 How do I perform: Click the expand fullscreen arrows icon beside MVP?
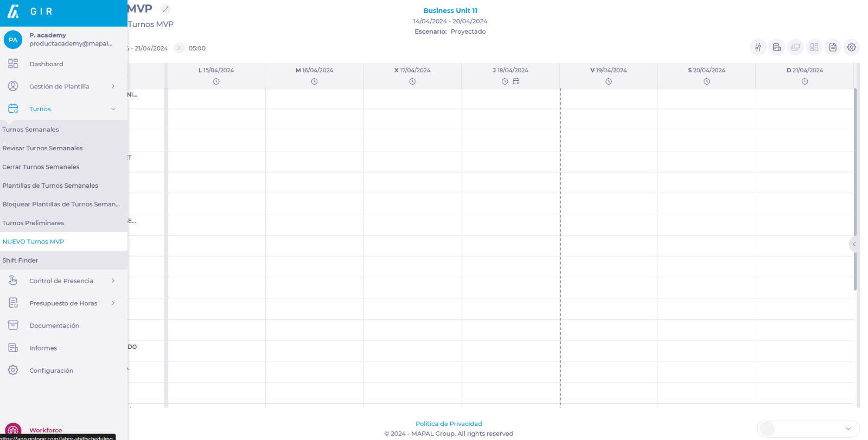[165, 9]
